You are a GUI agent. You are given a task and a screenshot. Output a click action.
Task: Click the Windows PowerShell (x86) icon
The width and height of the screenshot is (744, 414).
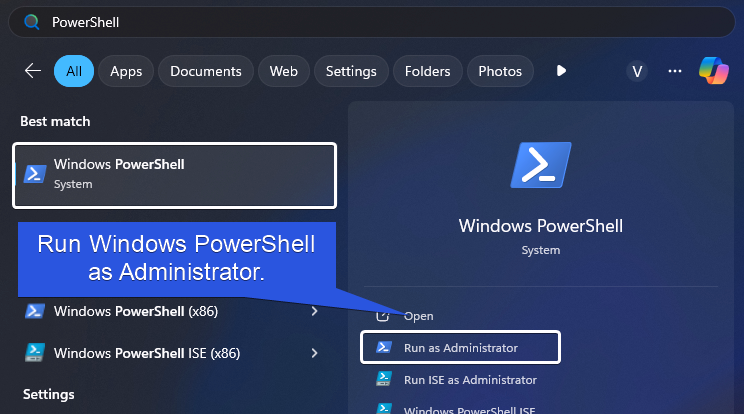click(x=35, y=311)
